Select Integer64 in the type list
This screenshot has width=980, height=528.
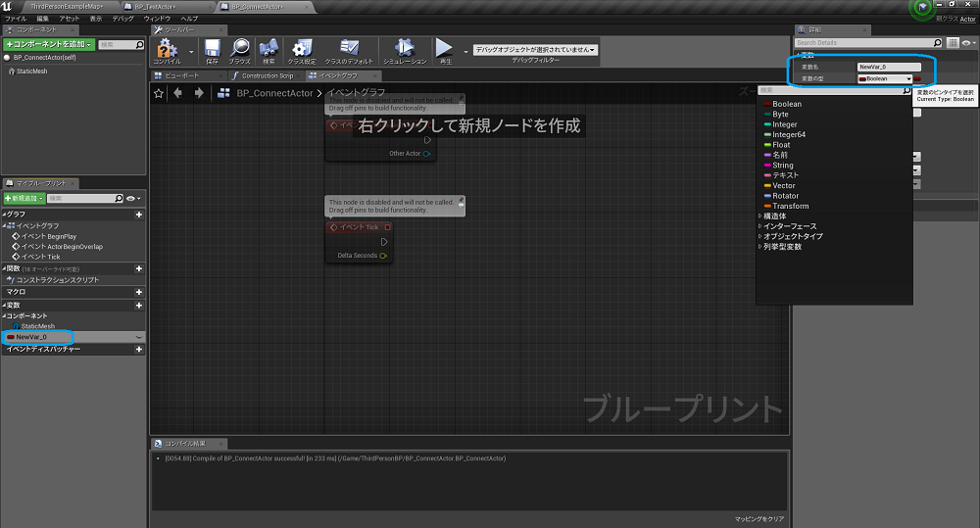(789, 134)
